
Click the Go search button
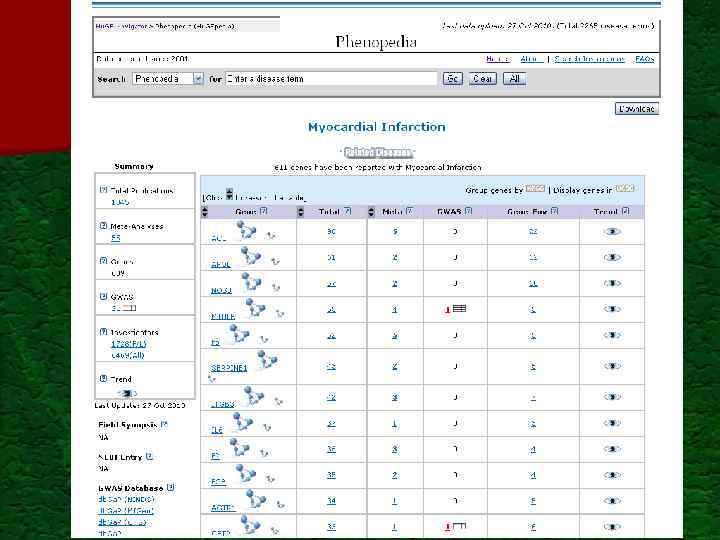point(452,79)
